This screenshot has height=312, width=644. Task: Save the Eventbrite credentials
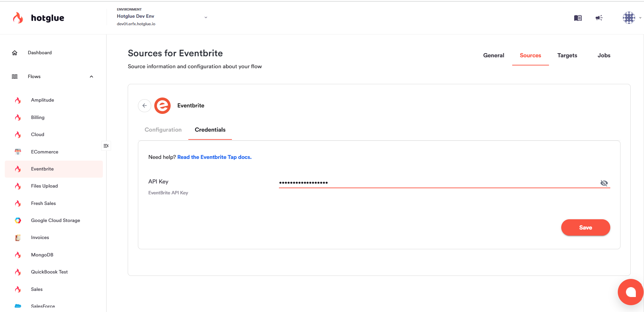(x=585, y=227)
